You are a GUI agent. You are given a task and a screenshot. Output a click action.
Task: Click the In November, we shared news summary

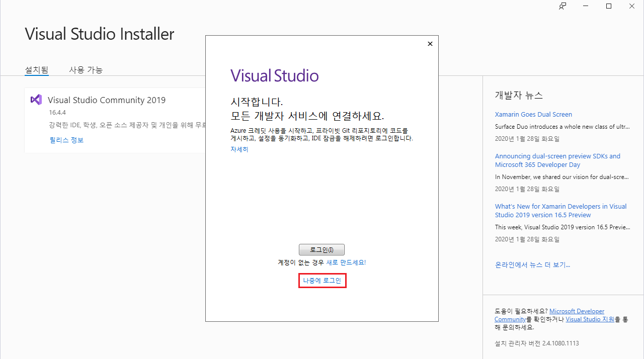pos(562,177)
